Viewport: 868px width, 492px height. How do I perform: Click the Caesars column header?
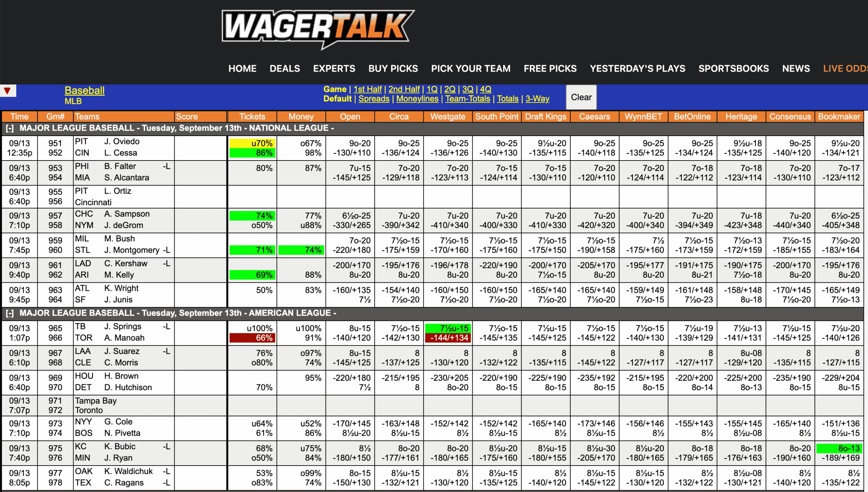click(594, 117)
